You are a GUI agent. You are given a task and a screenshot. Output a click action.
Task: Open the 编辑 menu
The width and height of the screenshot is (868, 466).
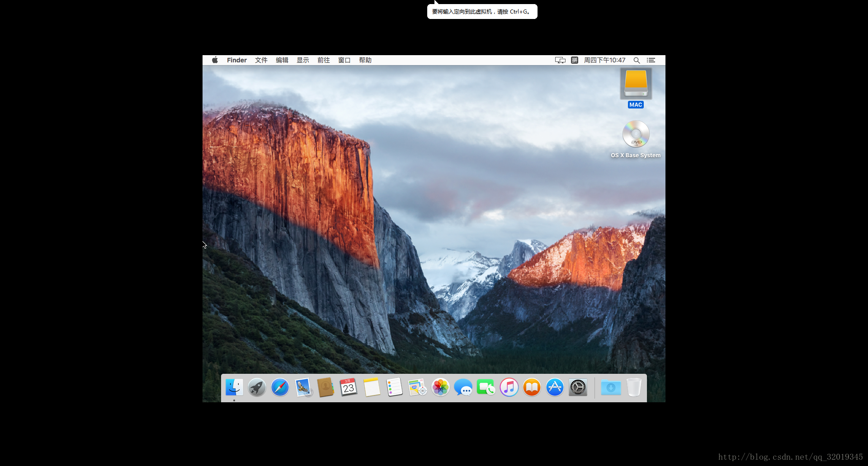tap(282, 60)
